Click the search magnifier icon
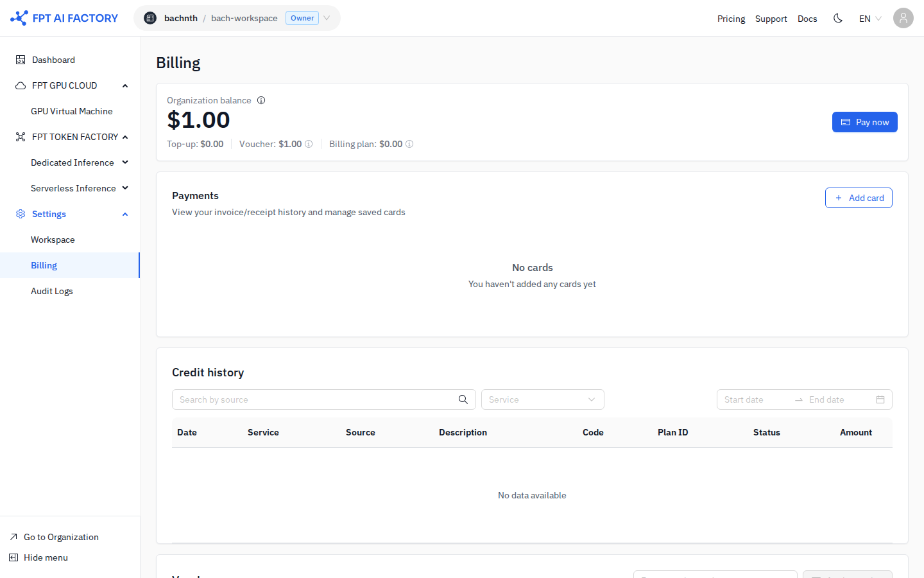 [x=463, y=399]
